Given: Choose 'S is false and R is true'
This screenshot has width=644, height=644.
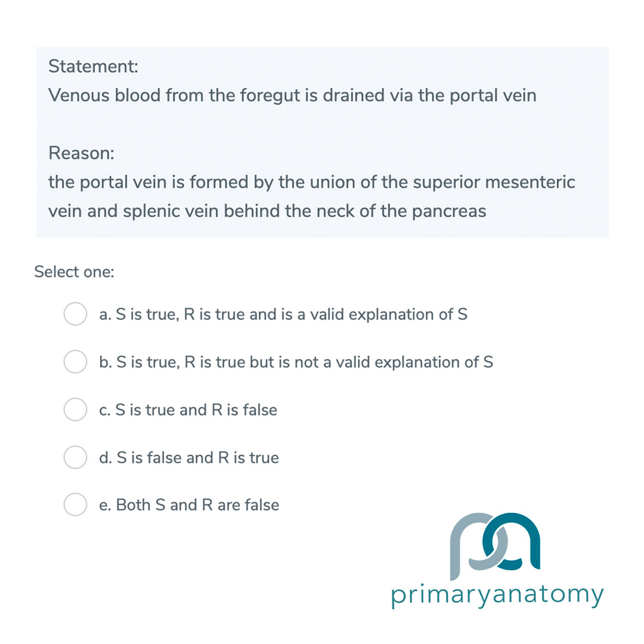Looking at the screenshot, I should click(189, 457).
